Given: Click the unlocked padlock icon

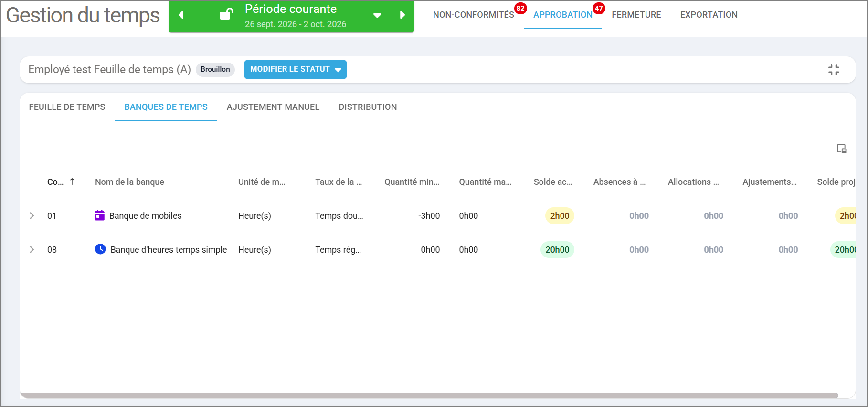Looking at the screenshot, I should click(226, 14).
